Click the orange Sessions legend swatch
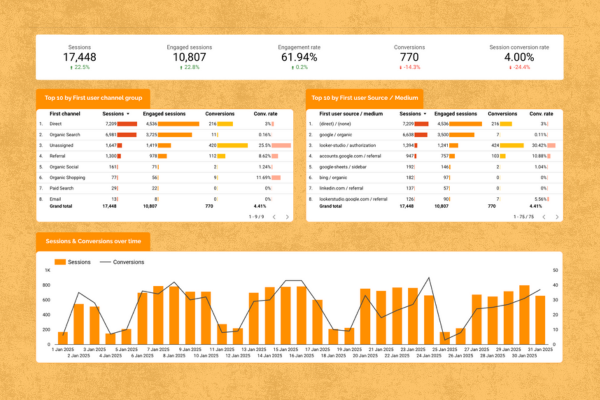 pyautogui.click(x=61, y=263)
